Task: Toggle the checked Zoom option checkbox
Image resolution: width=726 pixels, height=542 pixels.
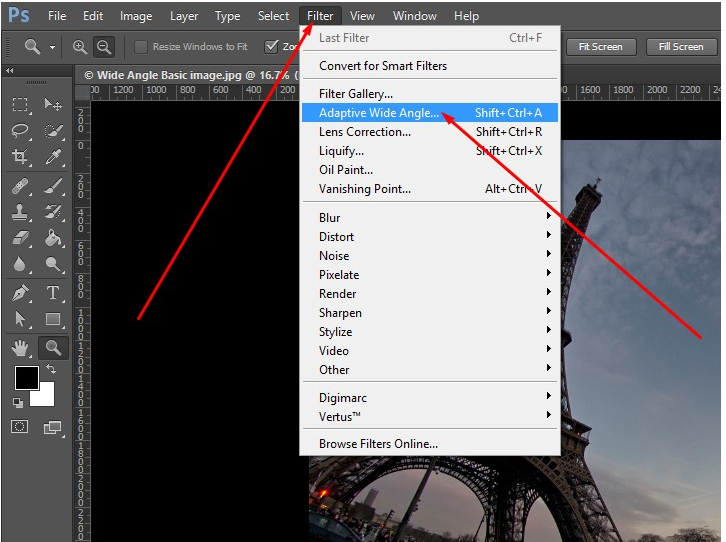Action: point(271,47)
